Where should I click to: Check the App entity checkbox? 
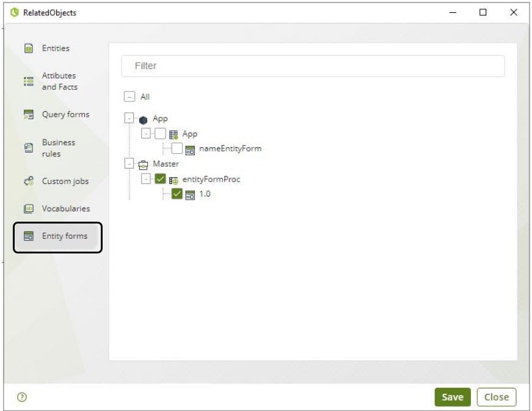click(x=160, y=134)
